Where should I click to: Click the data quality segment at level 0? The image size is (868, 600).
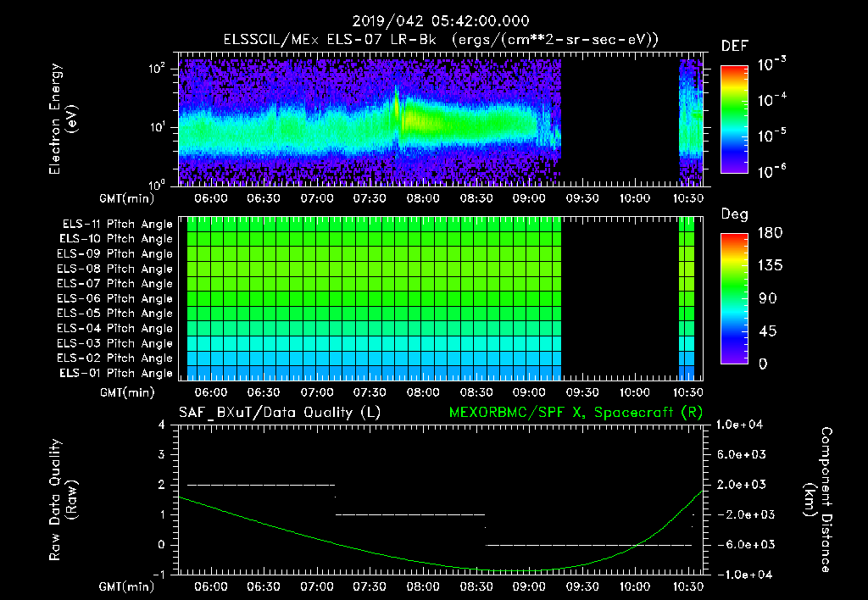coord(589,545)
